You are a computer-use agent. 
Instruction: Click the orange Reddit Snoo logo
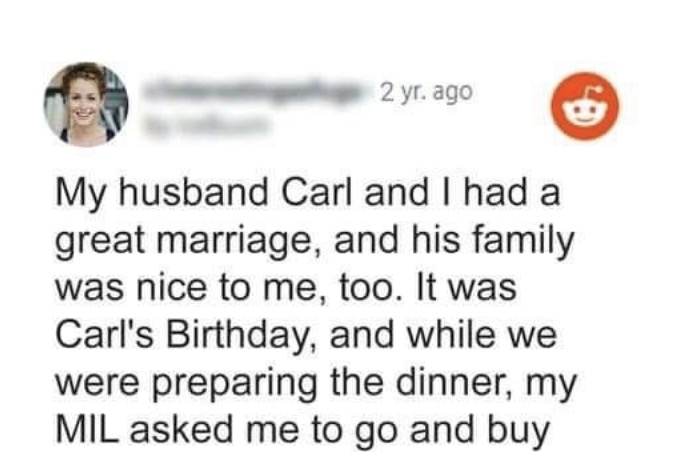(585, 106)
